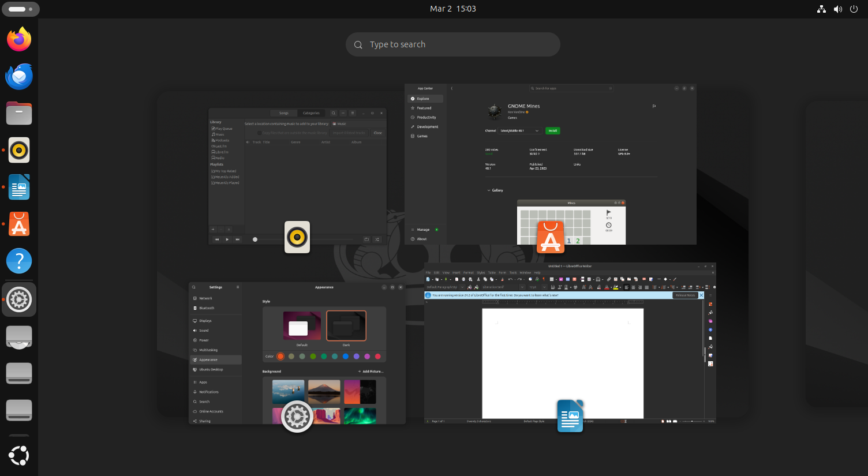Open the Format menu in LibreOffice Writer
The width and height of the screenshot is (868, 476).
tap(469, 272)
